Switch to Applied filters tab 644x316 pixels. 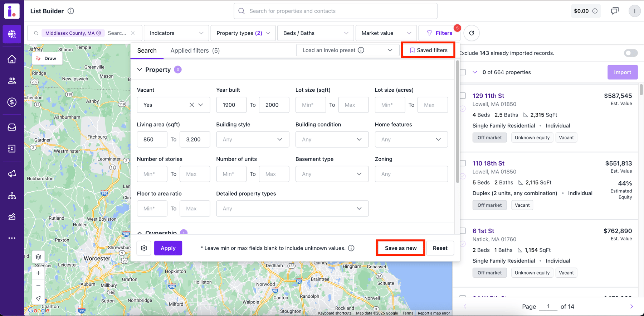(195, 51)
